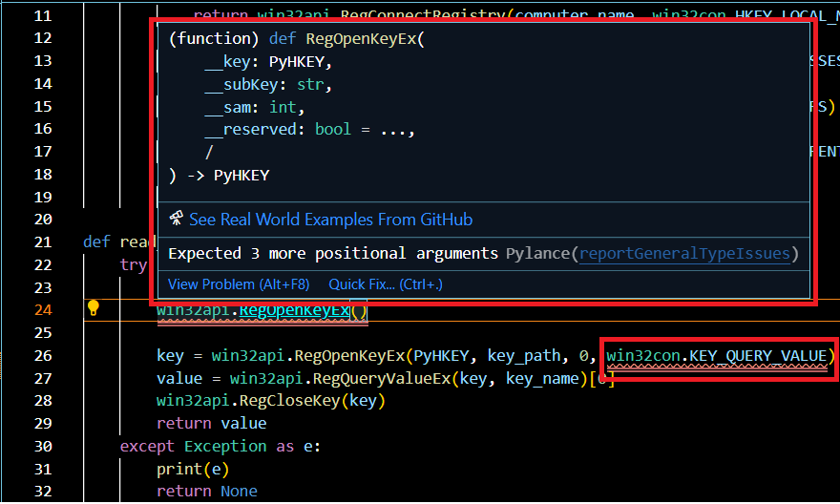Open the reportGeneralTypeIssues documentation link
Viewport: 840px width, 504px height.
coord(684,253)
